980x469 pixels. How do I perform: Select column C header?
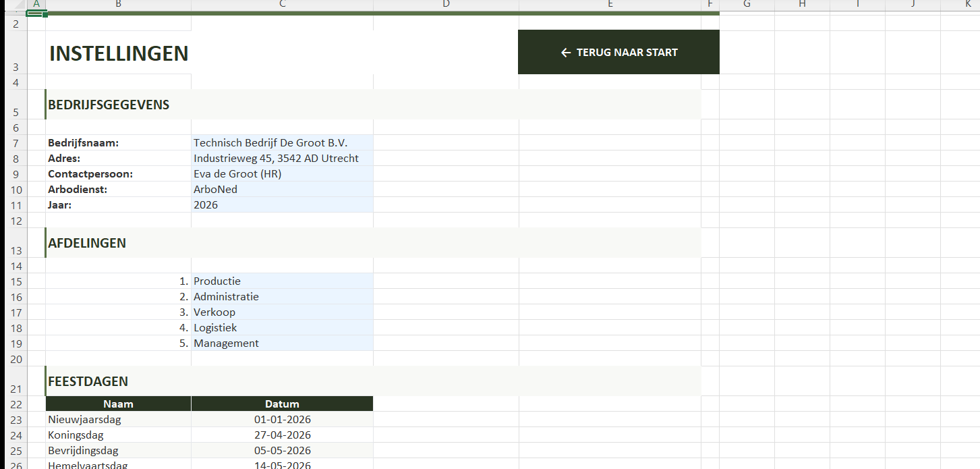pyautogui.click(x=282, y=5)
